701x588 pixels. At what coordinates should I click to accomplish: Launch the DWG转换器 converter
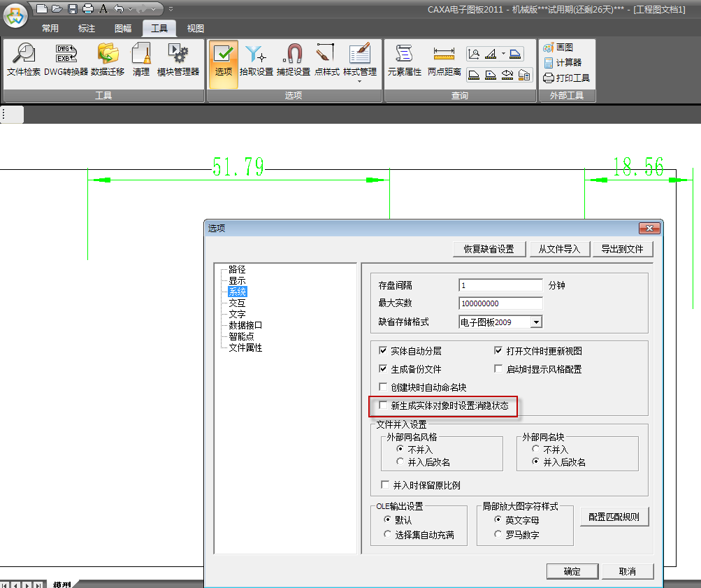pos(66,60)
